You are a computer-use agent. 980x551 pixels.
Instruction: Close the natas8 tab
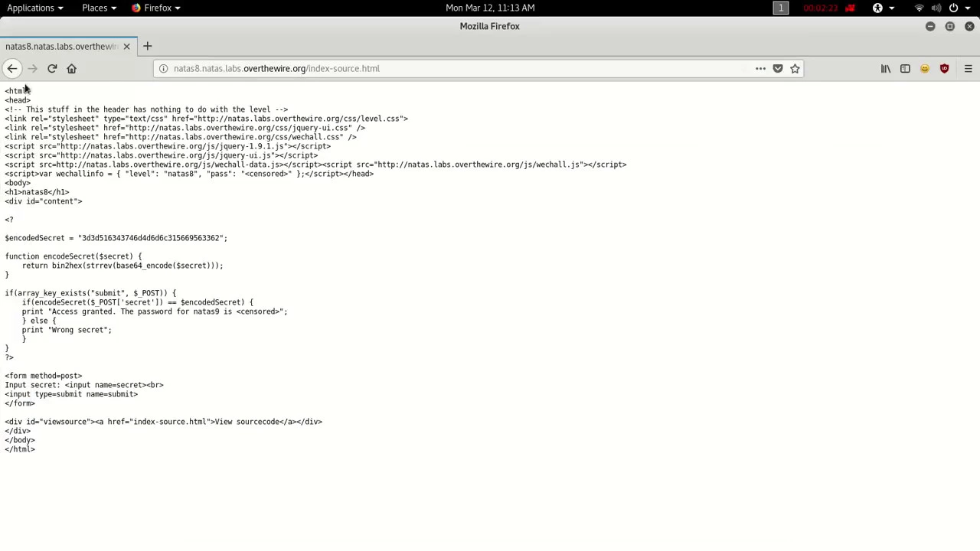click(126, 47)
